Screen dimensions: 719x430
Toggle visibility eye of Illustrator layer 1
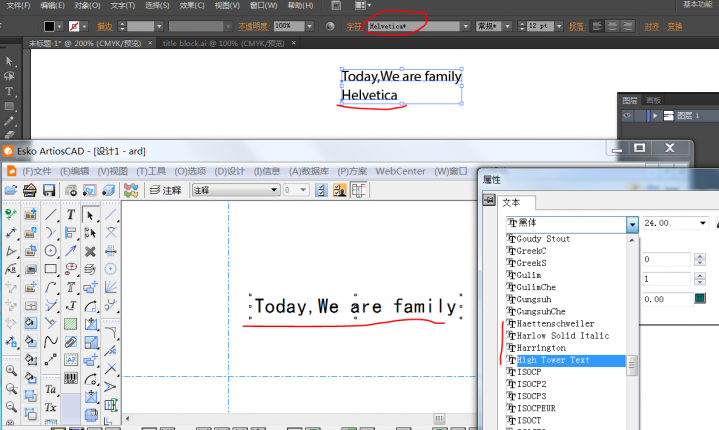tap(627, 115)
